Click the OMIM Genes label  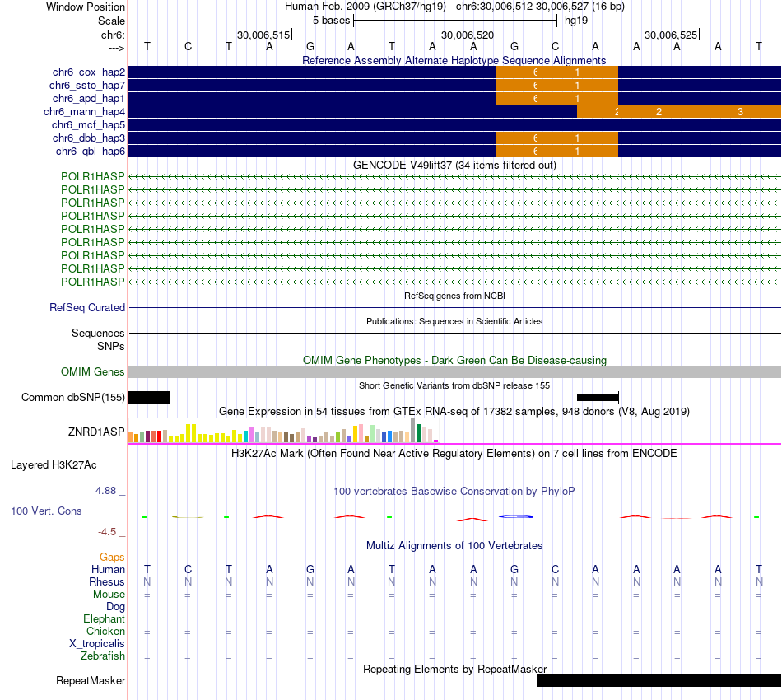coord(92,371)
